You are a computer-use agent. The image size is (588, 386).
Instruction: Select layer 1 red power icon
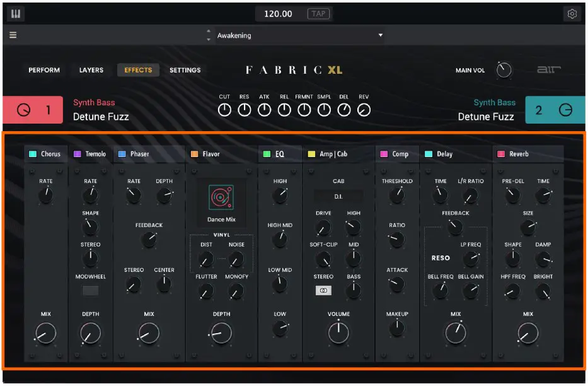click(x=23, y=110)
